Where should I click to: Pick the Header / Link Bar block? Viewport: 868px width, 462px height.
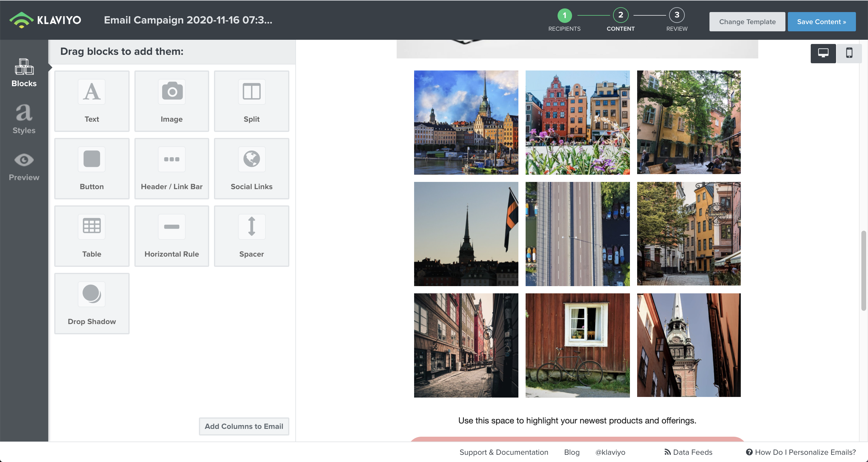[172, 168]
